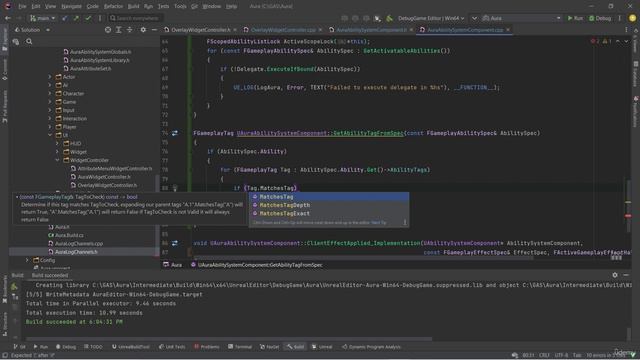Click the override gutter icon at line 74

click(175, 133)
